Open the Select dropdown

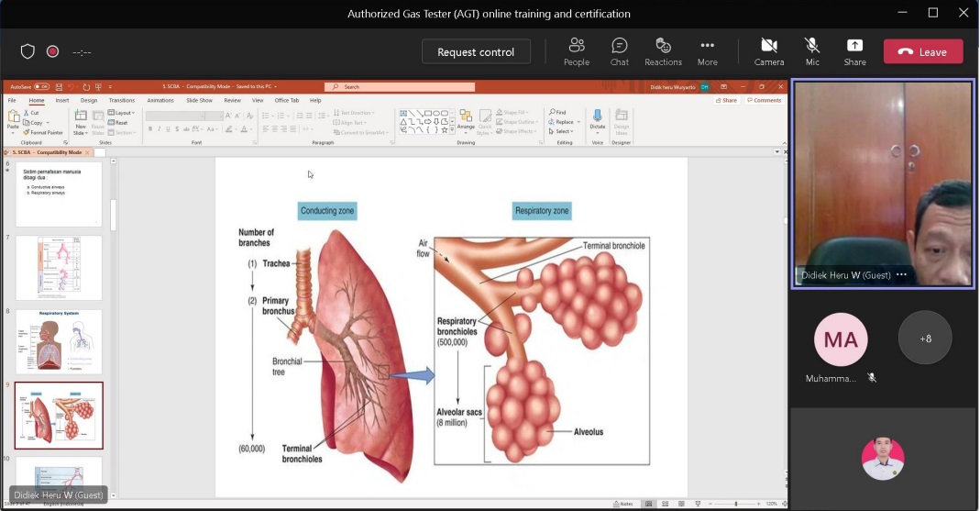tap(560, 131)
